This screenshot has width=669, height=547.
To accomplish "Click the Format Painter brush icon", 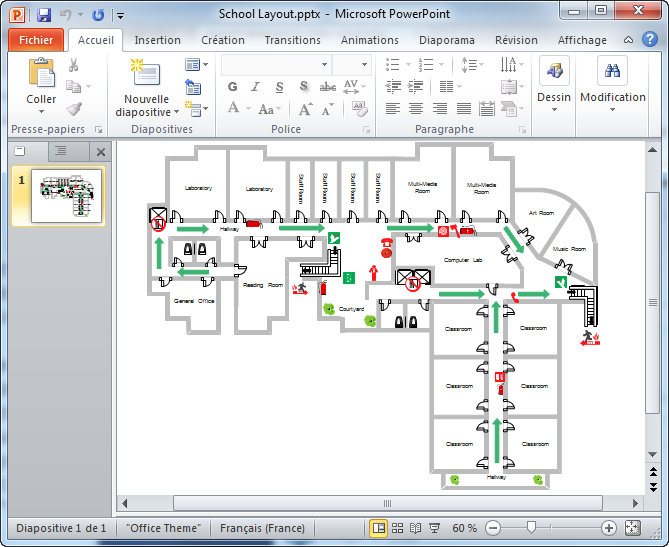I will pos(74,109).
